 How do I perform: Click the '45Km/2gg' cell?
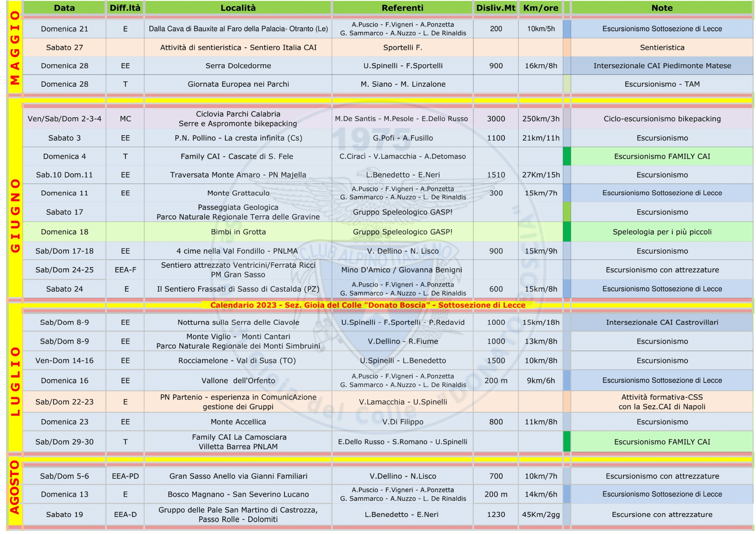pyautogui.click(x=541, y=515)
